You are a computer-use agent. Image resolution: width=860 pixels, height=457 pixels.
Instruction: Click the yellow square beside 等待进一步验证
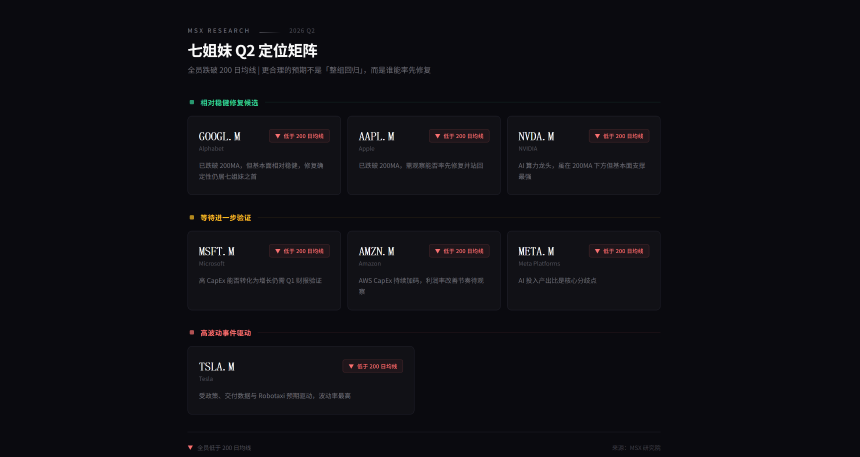191,217
